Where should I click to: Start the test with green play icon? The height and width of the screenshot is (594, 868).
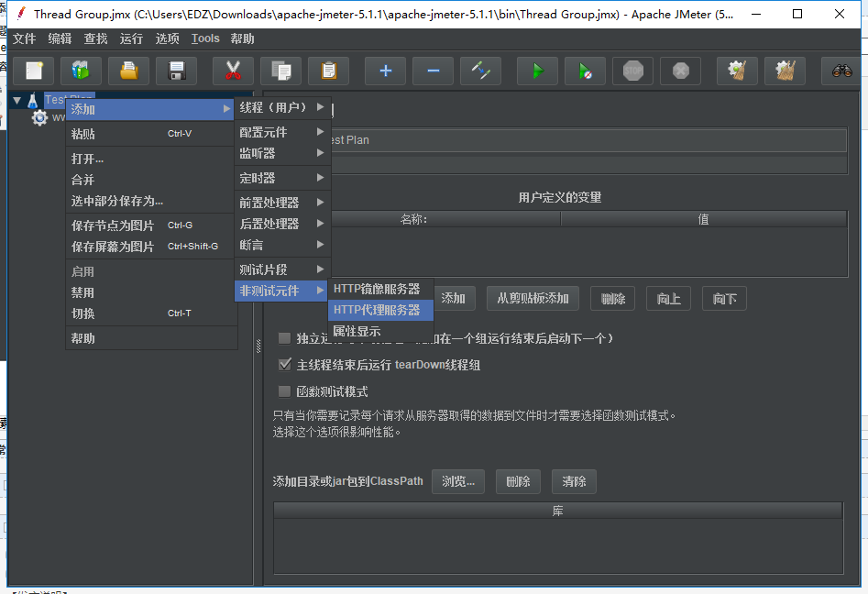(537, 71)
